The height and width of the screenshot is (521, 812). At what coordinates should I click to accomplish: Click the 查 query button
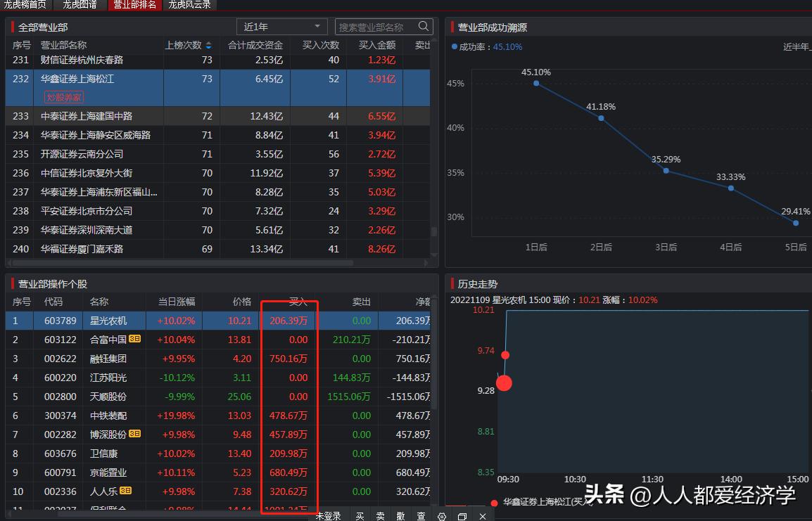coord(421,516)
